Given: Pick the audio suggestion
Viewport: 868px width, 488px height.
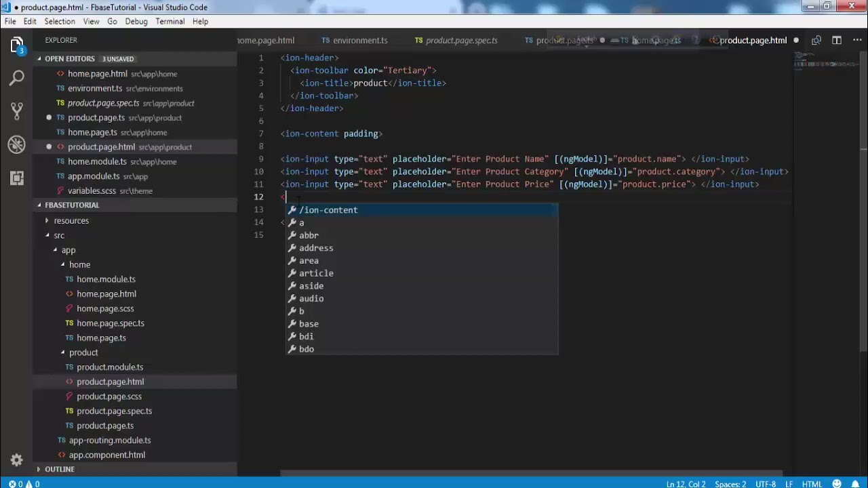Looking at the screenshot, I should click(x=421, y=298).
